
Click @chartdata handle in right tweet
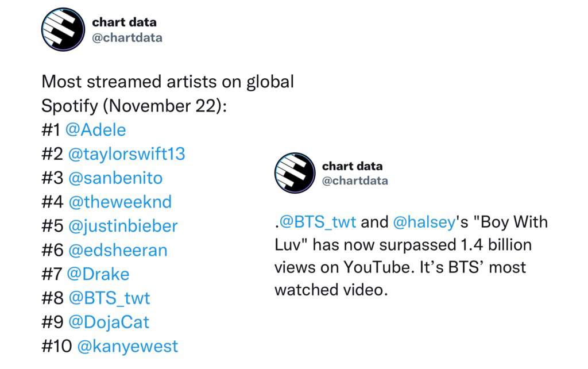[355, 180]
